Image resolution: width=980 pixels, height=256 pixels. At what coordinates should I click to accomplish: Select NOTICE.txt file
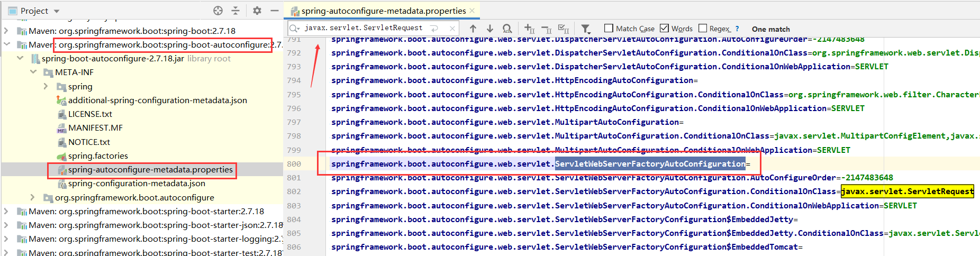(89, 142)
